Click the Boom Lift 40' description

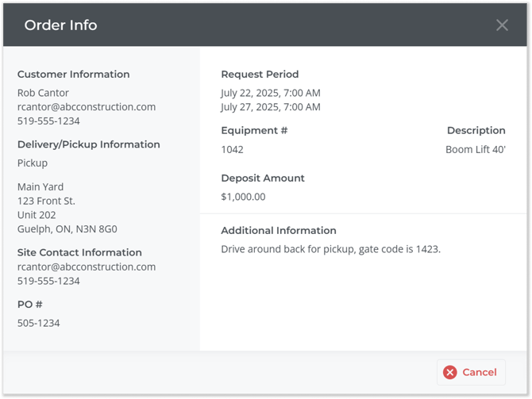[x=475, y=149]
